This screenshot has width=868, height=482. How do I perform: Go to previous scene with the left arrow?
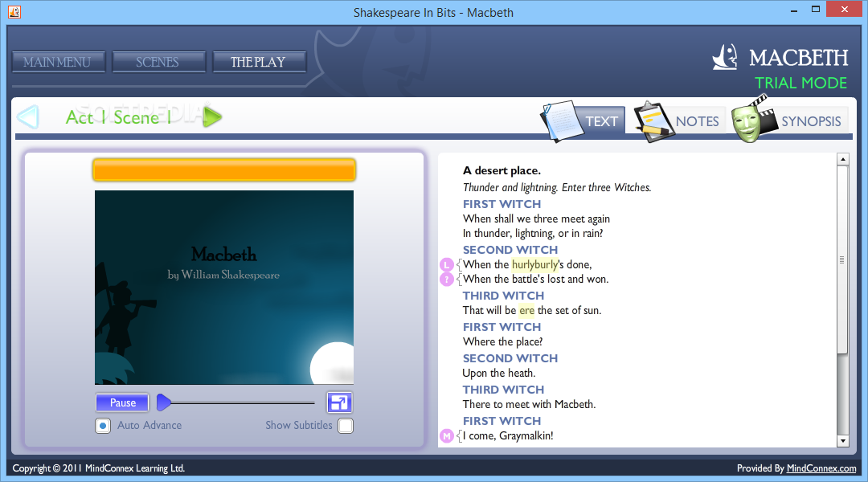point(27,116)
